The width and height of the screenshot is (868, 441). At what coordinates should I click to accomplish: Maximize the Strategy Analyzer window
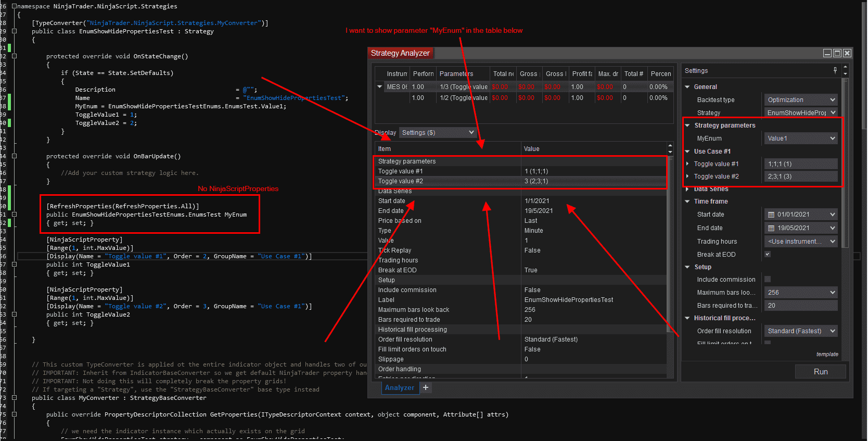click(x=837, y=53)
